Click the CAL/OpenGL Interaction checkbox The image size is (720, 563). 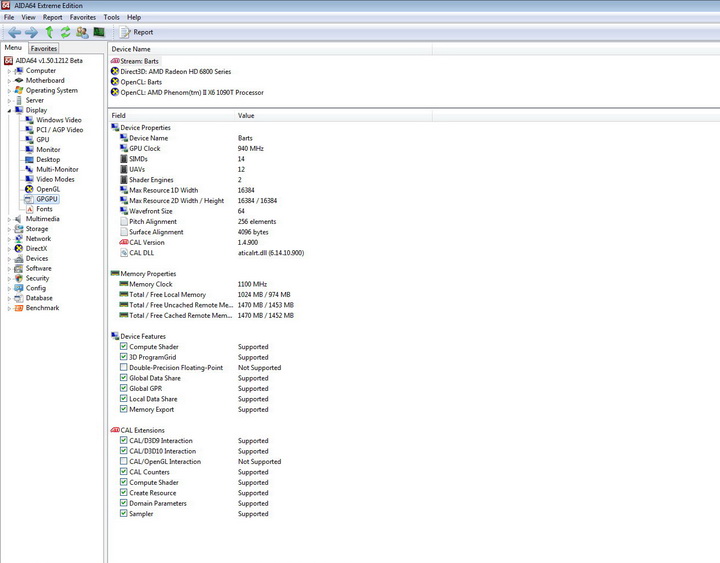pos(124,461)
